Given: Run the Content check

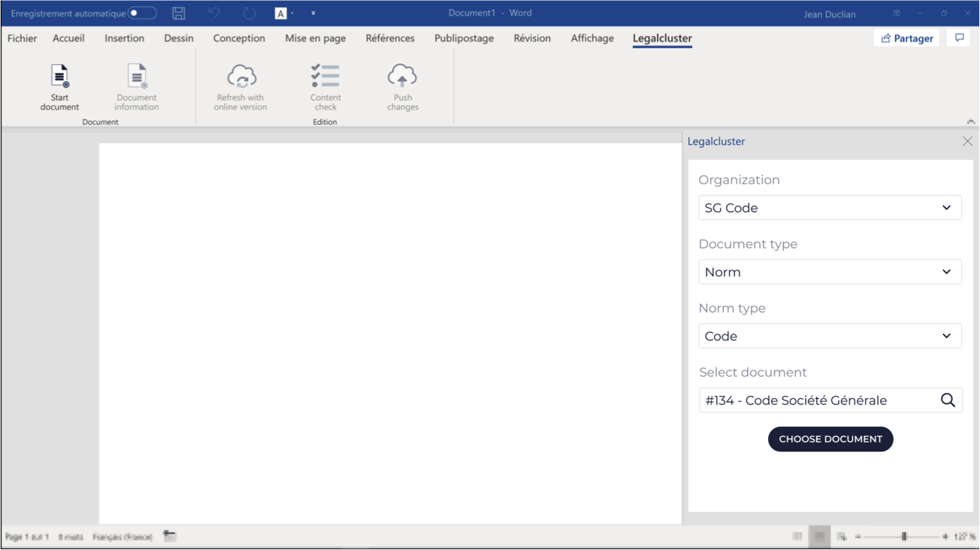Looking at the screenshot, I should [325, 88].
